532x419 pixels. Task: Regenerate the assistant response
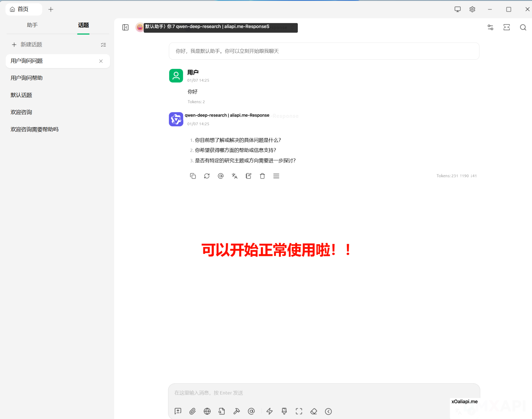(x=207, y=176)
